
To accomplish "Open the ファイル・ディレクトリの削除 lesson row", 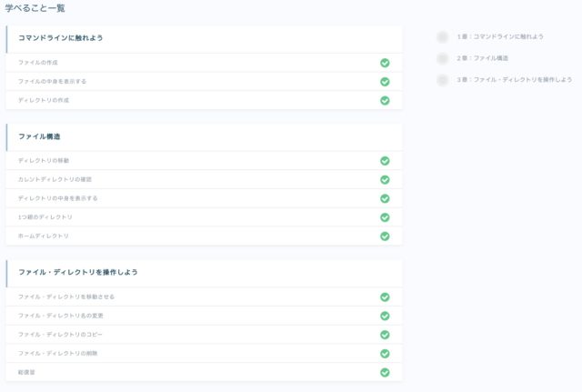I will pos(58,353).
